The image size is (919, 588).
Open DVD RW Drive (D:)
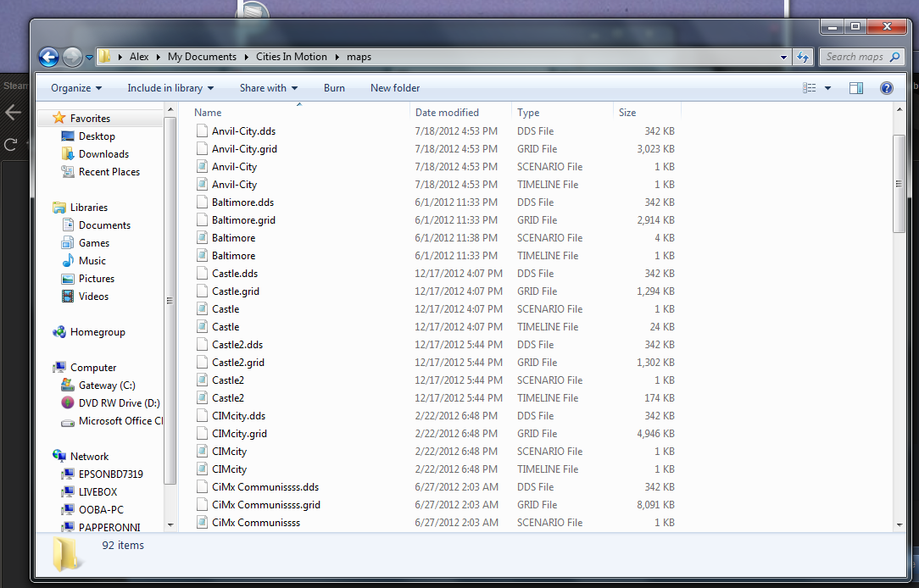click(x=111, y=403)
